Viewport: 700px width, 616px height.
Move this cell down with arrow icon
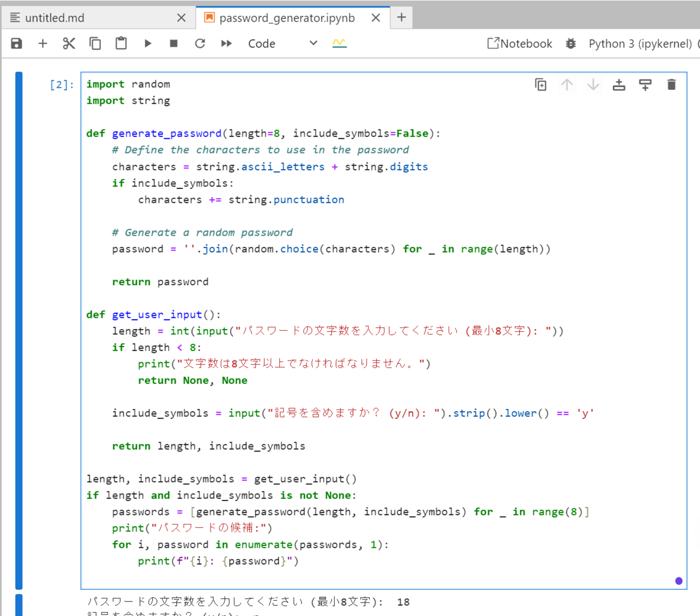point(593,85)
